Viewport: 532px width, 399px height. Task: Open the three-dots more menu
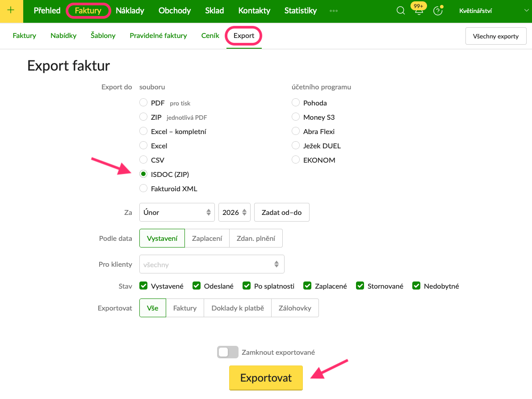(x=334, y=11)
